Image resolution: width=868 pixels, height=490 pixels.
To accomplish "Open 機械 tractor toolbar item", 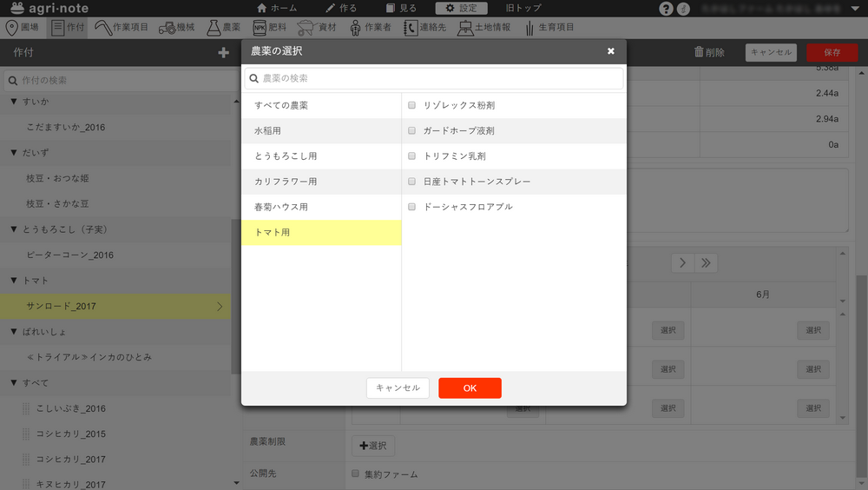I will click(176, 27).
